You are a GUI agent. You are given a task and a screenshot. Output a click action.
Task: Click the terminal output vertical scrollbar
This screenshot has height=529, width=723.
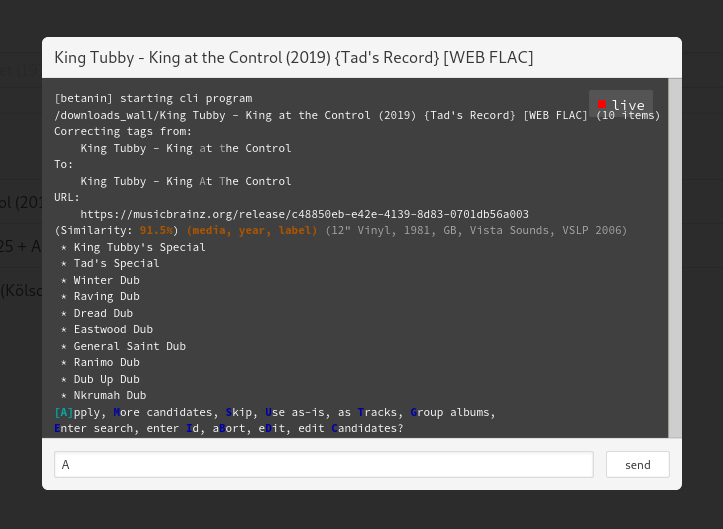coord(675,258)
